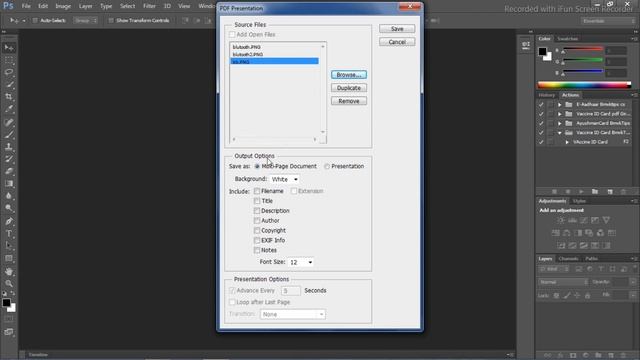Select the Horizontal Type tool
This screenshot has width=640, height=360.
point(9,234)
